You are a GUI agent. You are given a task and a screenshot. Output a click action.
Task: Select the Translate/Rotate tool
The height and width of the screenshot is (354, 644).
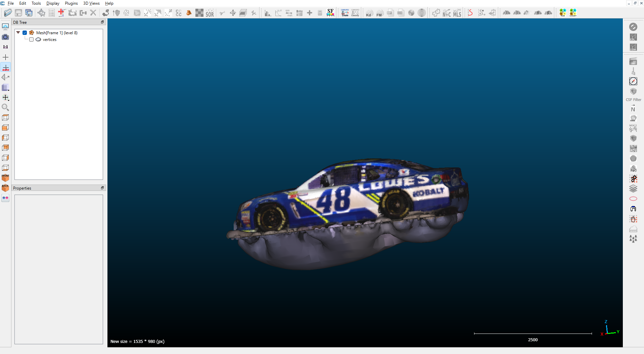pyautogui.click(x=233, y=13)
